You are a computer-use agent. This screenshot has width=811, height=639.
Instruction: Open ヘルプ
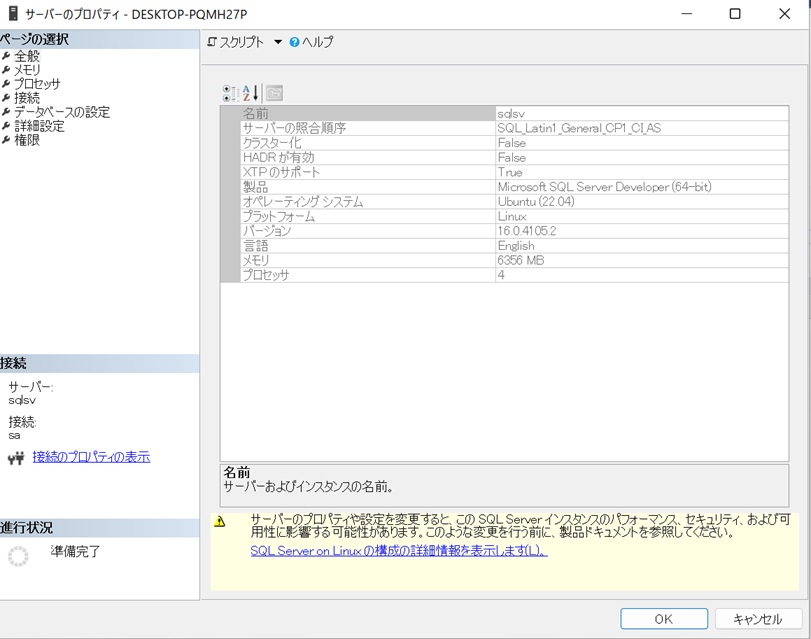pos(312,42)
